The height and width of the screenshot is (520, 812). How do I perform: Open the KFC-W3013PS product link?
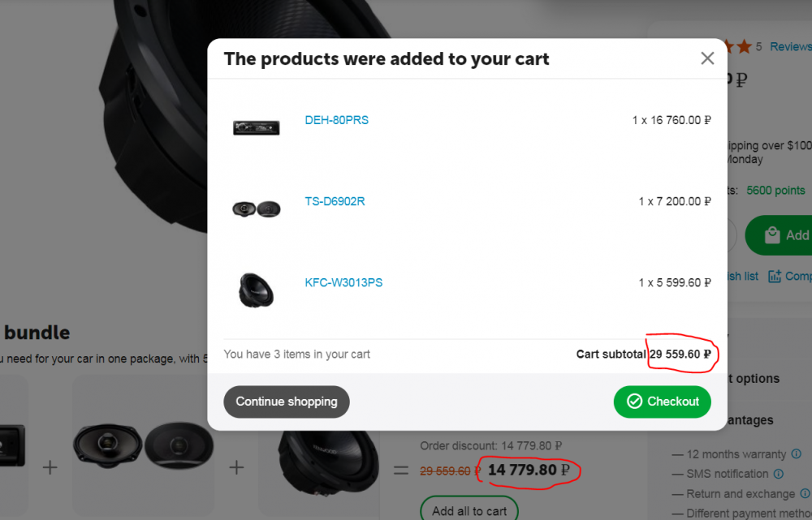(343, 282)
